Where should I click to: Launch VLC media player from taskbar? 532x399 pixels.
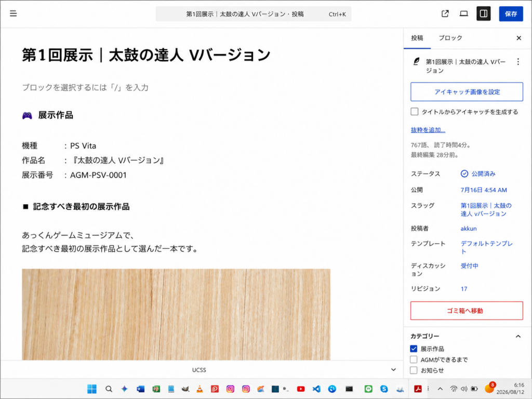(200, 389)
